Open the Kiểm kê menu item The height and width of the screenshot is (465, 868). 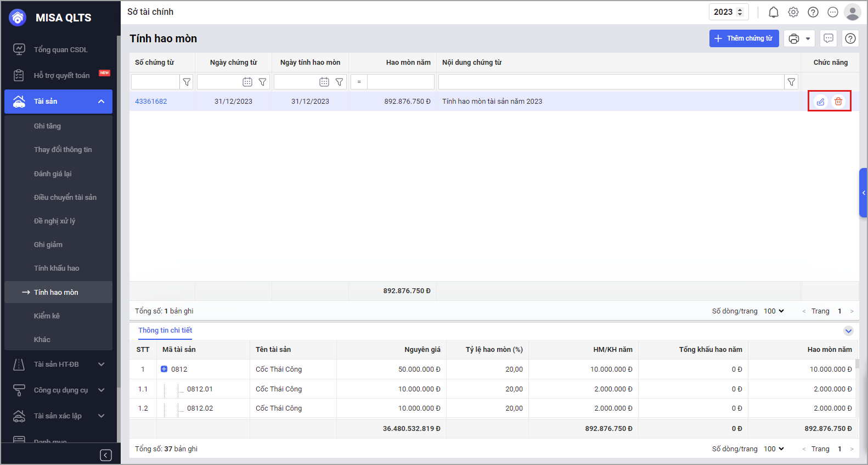47,316
